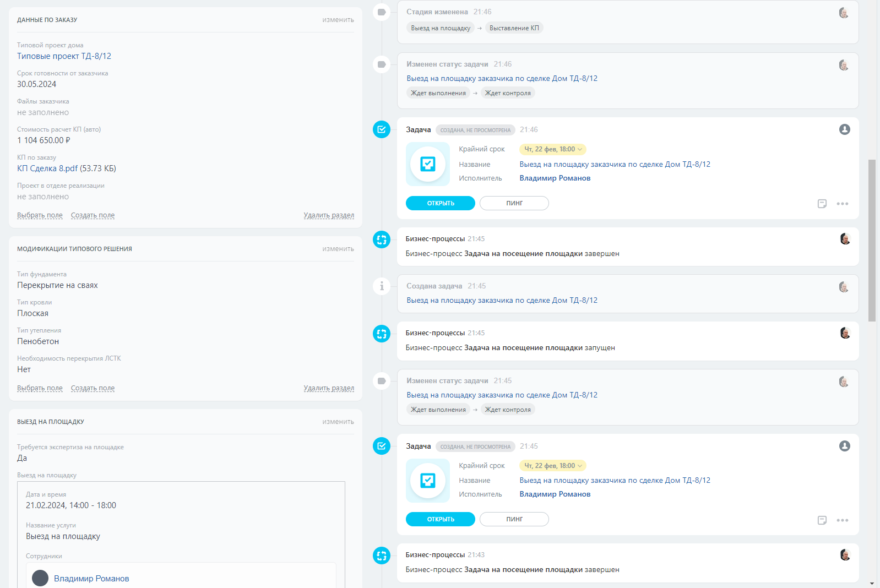The image size is (880, 588).
Task: Open the 'КП Сделка 8.pdf' file
Action: [x=47, y=168]
